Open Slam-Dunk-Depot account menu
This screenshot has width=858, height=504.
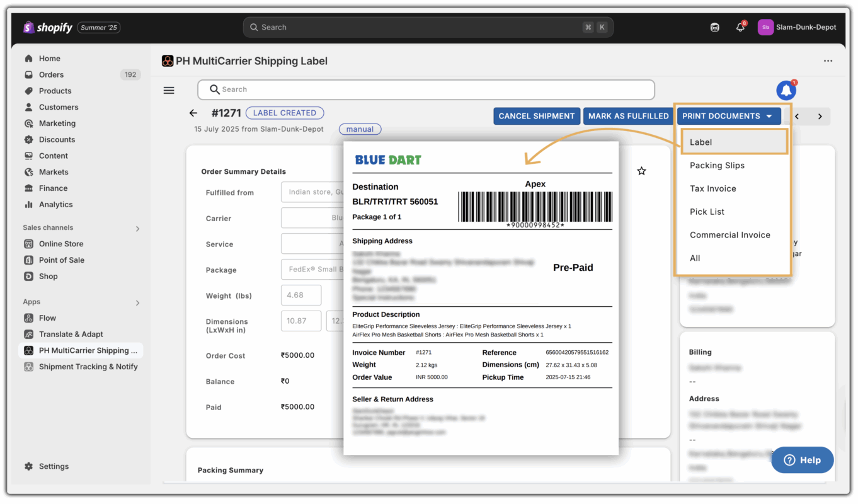[796, 27]
